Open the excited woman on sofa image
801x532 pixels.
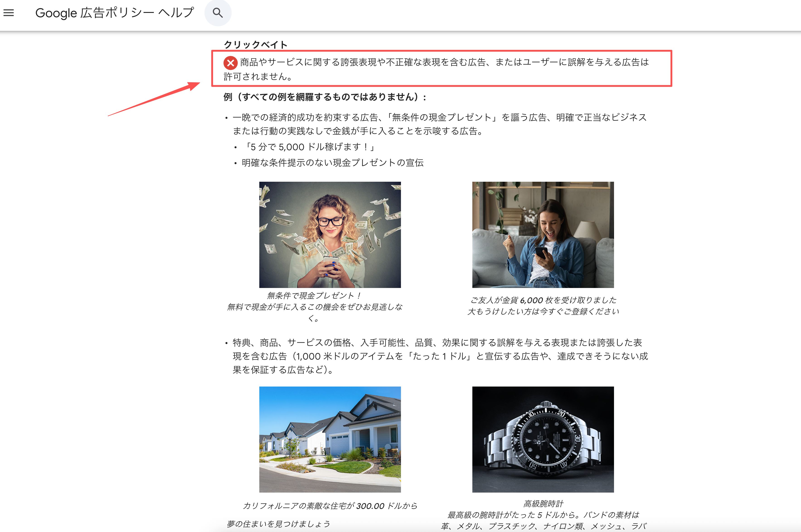543,235
